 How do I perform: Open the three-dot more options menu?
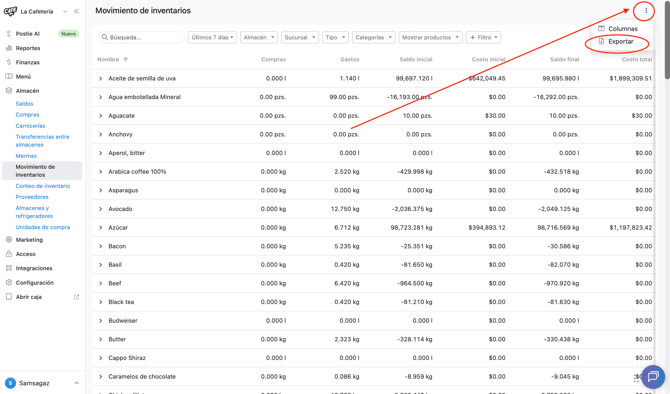click(x=646, y=11)
